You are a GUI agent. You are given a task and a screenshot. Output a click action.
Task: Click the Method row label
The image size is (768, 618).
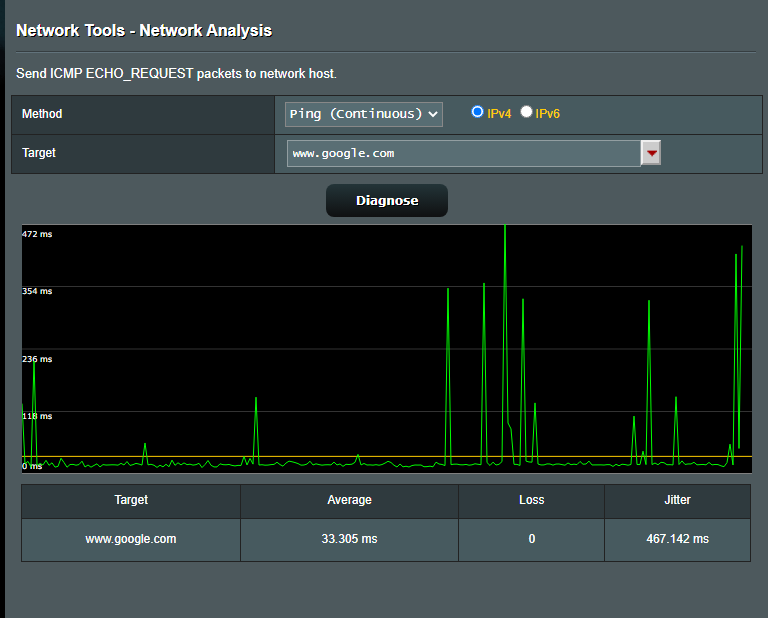pyautogui.click(x=42, y=114)
